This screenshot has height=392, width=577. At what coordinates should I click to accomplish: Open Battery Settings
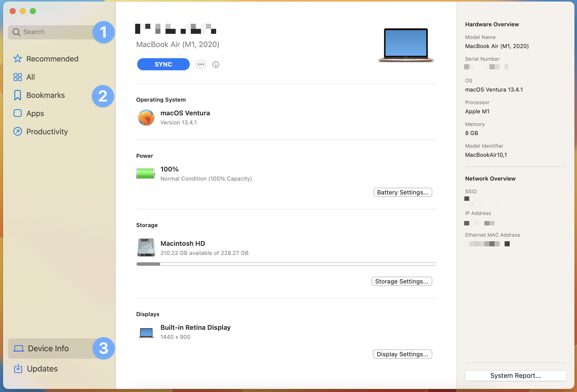(x=402, y=192)
